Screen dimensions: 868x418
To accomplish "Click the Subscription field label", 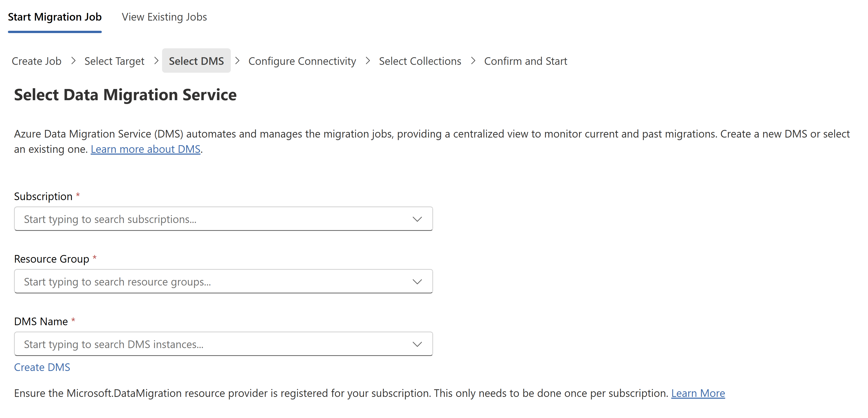I will pyautogui.click(x=43, y=196).
